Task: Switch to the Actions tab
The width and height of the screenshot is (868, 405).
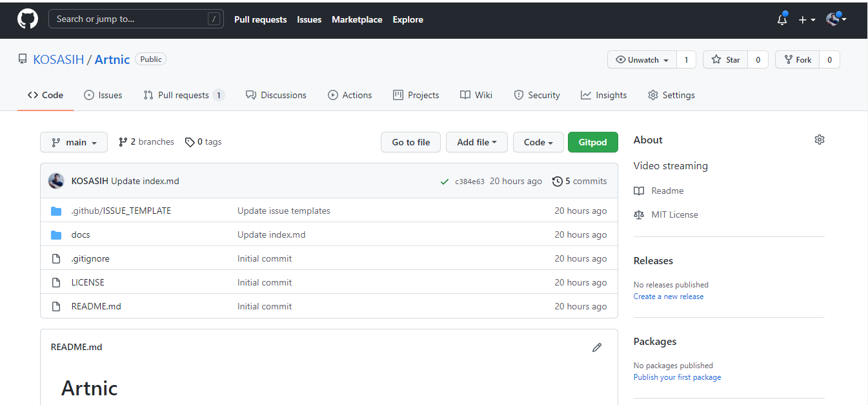Action: click(x=350, y=95)
